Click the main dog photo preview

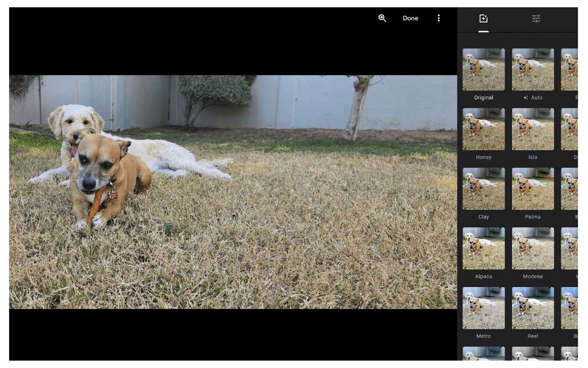pos(233,192)
